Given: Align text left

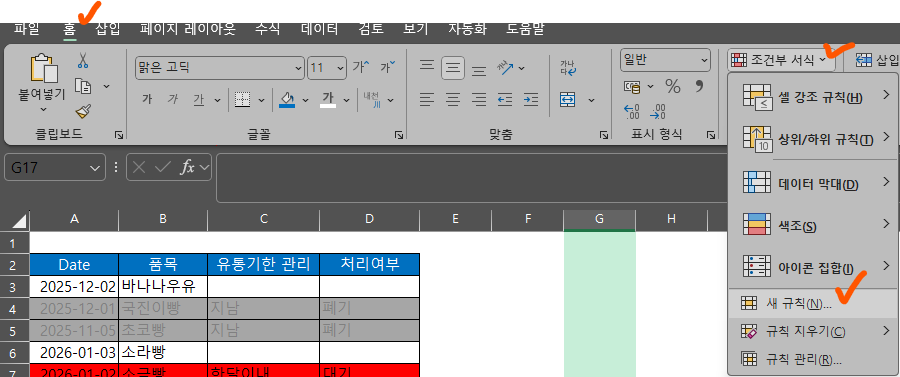Looking at the screenshot, I should pyautogui.click(x=426, y=100).
